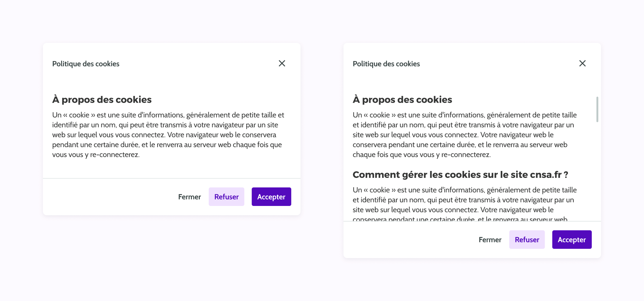The height and width of the screenshot is (301, 644).
Task: Close the short cookie dialog with the X icon
Action: point(282,63)
